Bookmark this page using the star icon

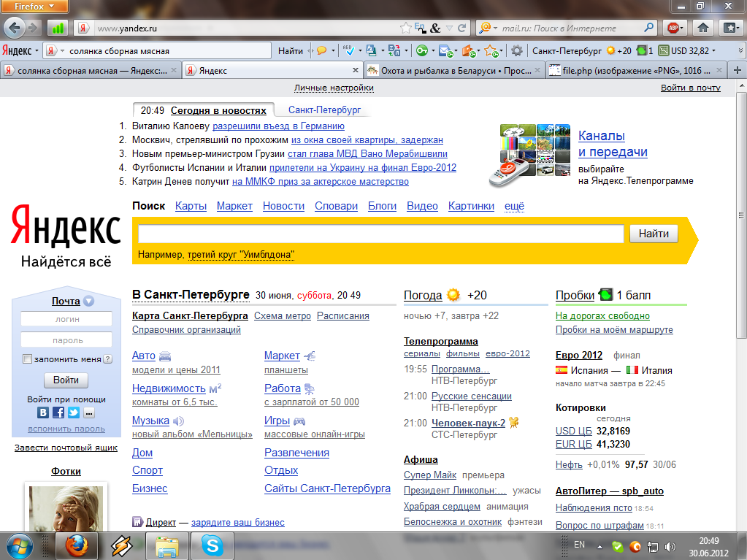(x=406, y=28)
